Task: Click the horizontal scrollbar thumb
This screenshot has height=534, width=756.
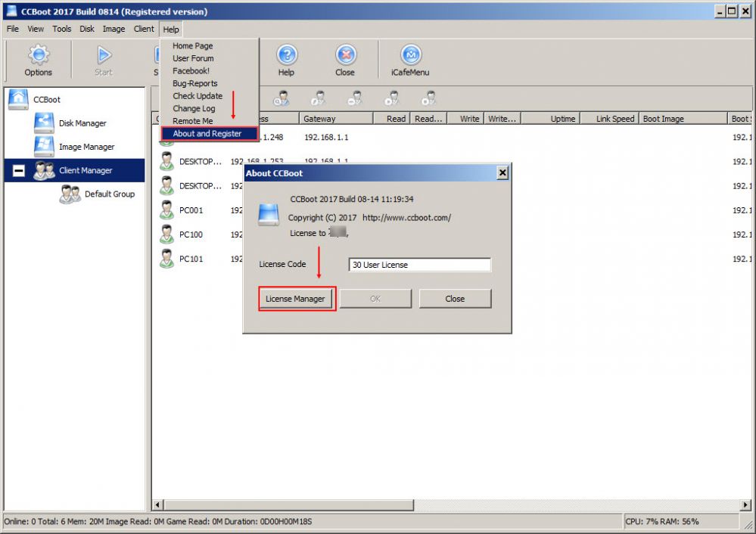Action: click(x=289, y=505)
